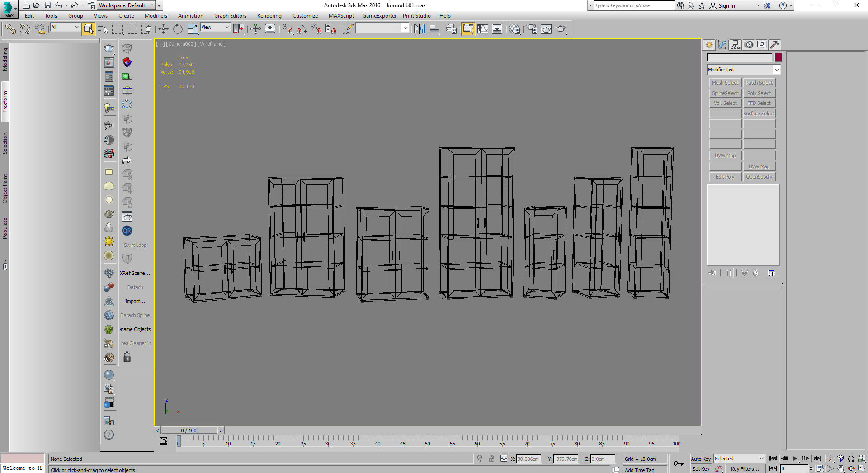This screenshot has width=868, height=473.
Task: Activate the Select and Manipulate tool
Action: tap(255, 29)
